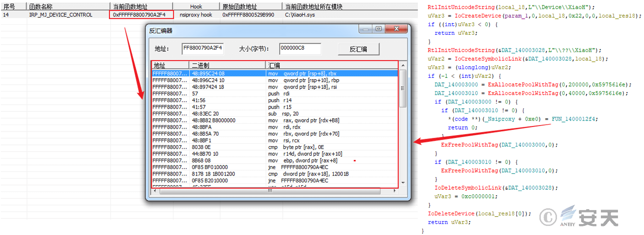
Task: Close the 反汇编器 dialog window
Action: pos(397,29)
